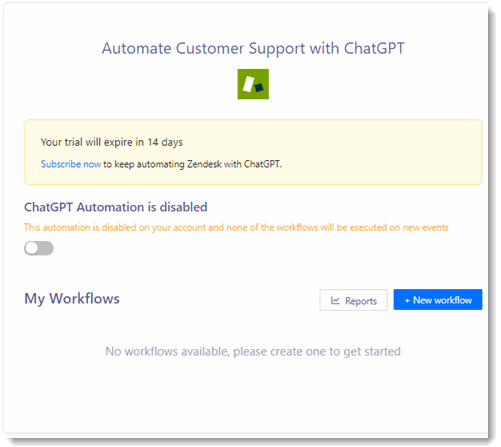Click the green app logo icon
This screenshot has height=447, width=501.
[253, 84]
